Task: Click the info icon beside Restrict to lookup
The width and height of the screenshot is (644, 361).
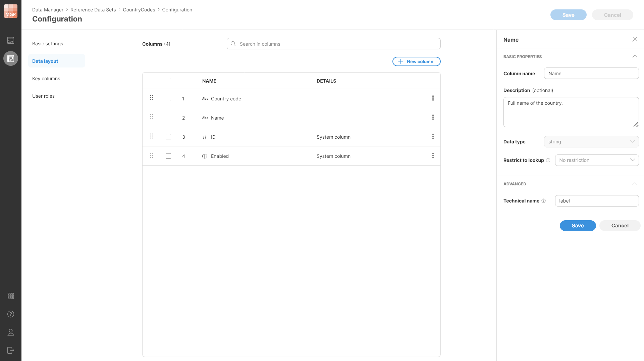Action: tap(548, 160)
